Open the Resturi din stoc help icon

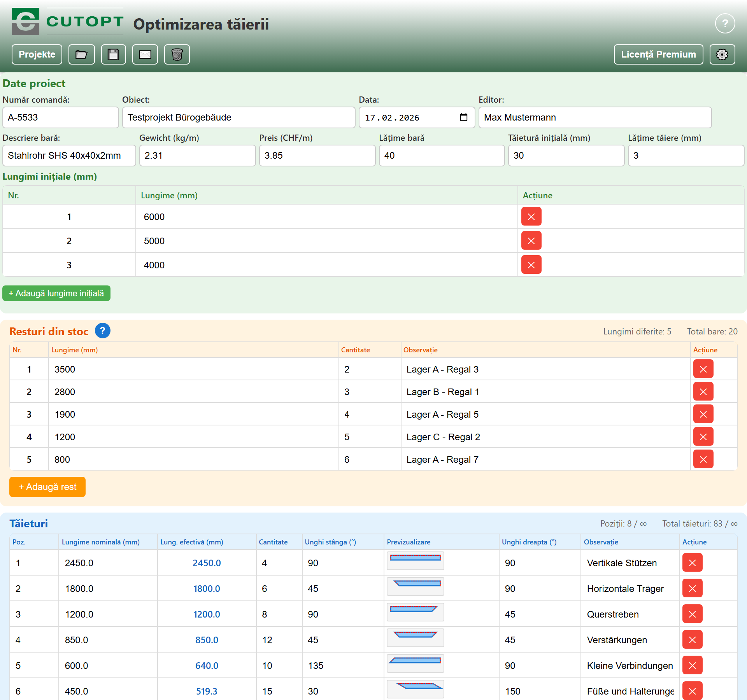coord(103,331)
